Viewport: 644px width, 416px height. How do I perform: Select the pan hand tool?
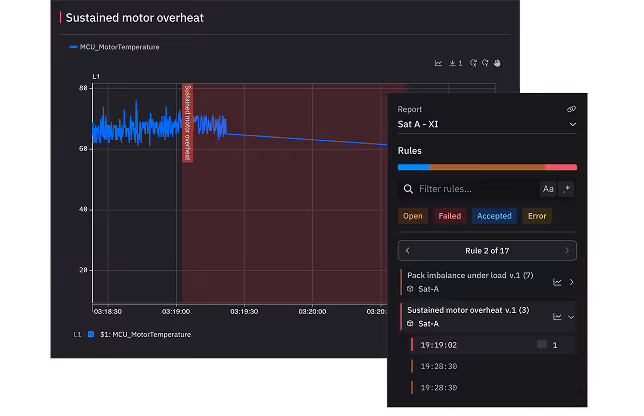(497, 63)
